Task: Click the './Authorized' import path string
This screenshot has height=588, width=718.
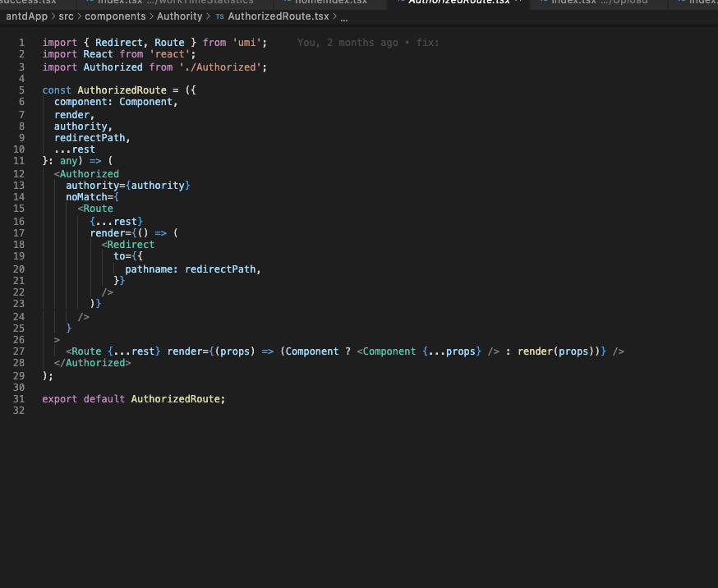Action: click(220, 67)
